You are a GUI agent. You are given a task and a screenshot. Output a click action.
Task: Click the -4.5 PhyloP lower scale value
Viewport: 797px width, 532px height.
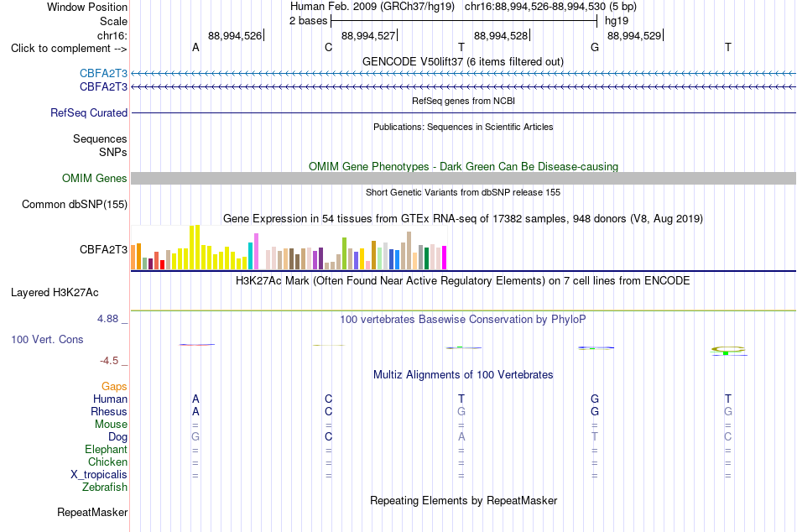[x=109, y=361]
